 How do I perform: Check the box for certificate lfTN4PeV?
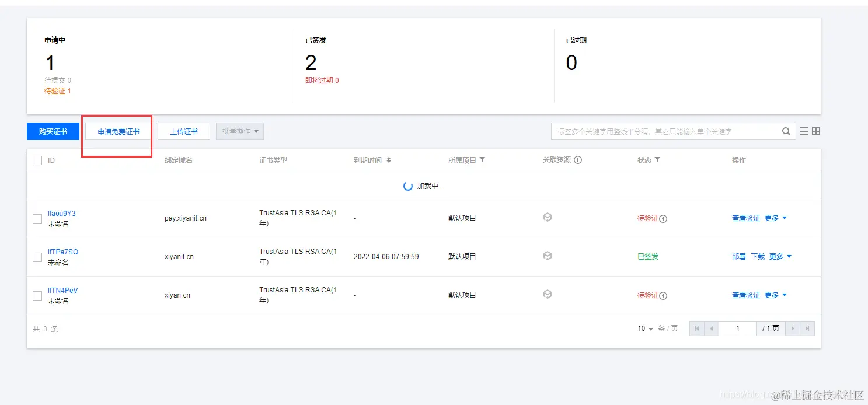(x=37, y=296)
